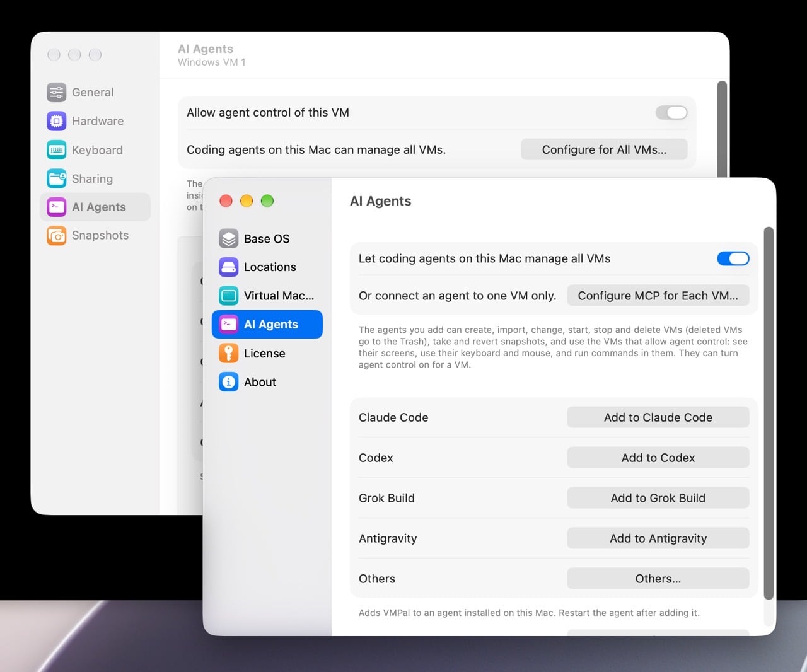
Task: Close the front settings window
Action: pos(226,200)
